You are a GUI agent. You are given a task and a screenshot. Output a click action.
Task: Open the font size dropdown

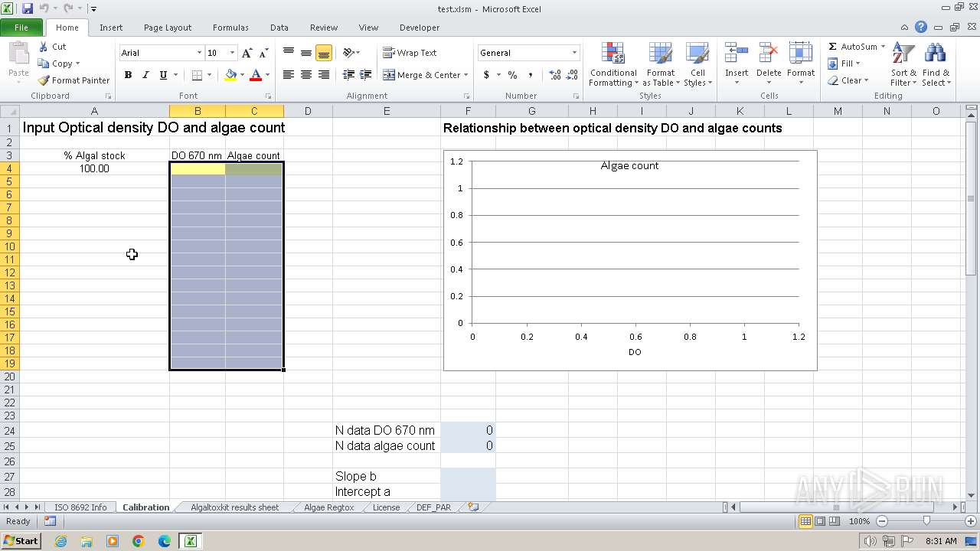point(232,53)
